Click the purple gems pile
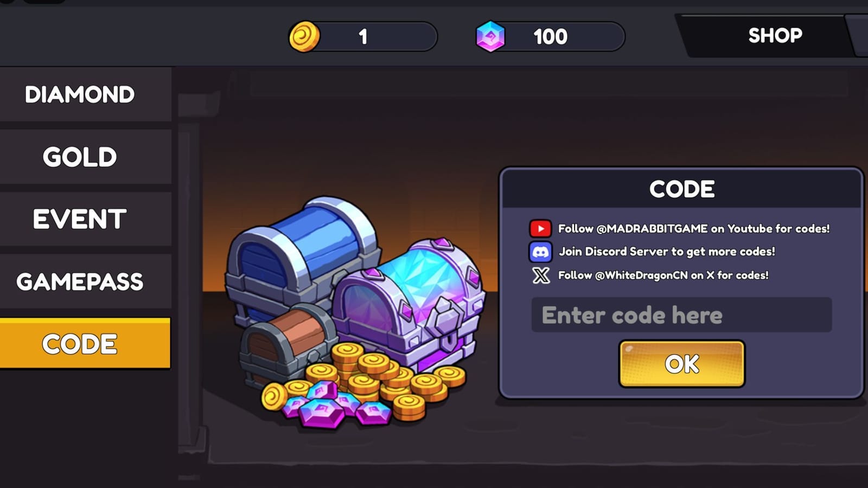This screenshot has height=488, width=868. tap(336, 407)
